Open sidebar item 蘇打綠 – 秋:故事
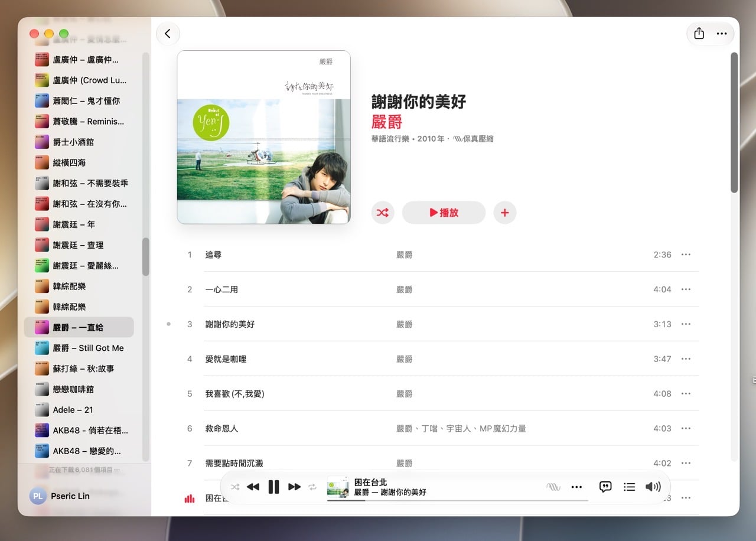Viewport: 756px width, 541px height. (x=79, y=369)
